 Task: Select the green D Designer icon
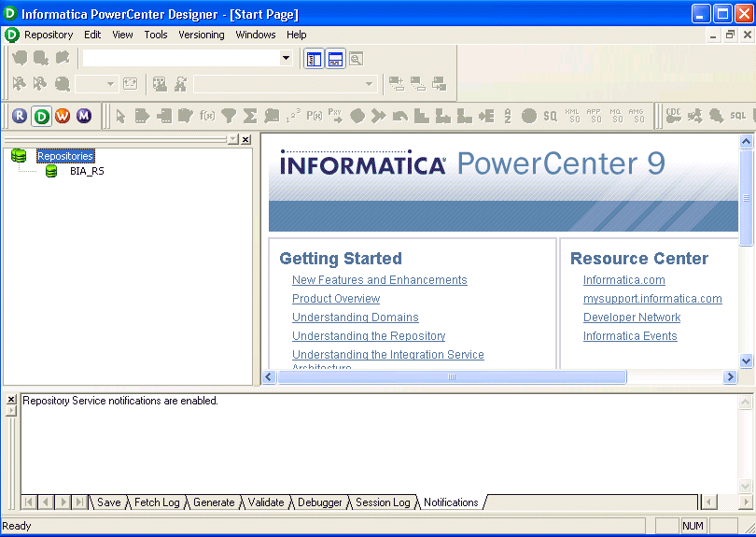41,116
